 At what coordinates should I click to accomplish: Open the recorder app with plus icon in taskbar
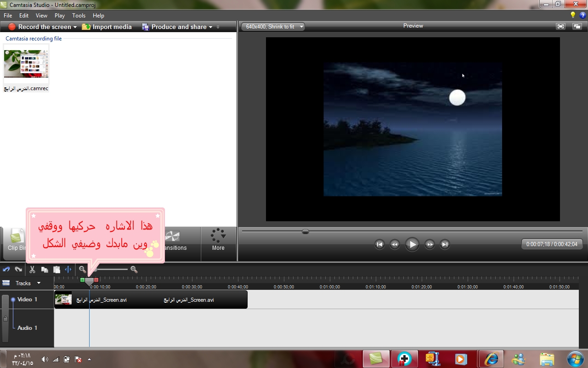[404, 359]
